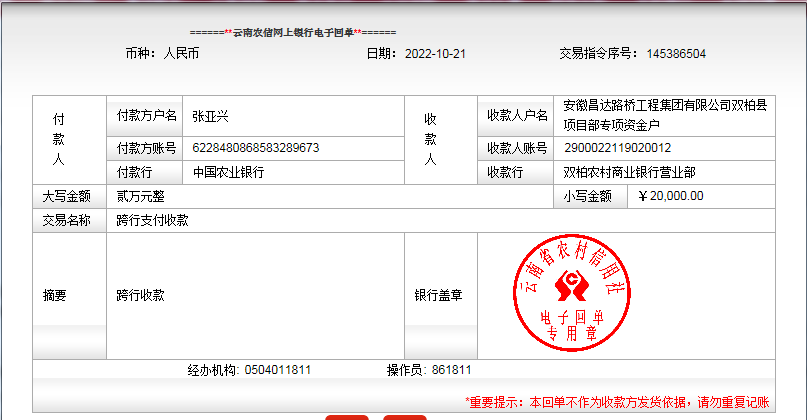Click the left red button at bottom
The image size is (807, 420).
(x=347, y=416)
